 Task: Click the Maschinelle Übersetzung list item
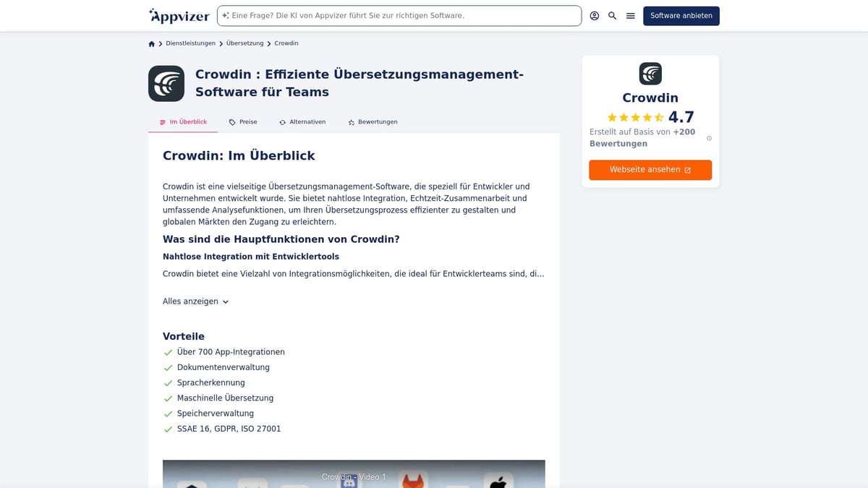(226, 398)
